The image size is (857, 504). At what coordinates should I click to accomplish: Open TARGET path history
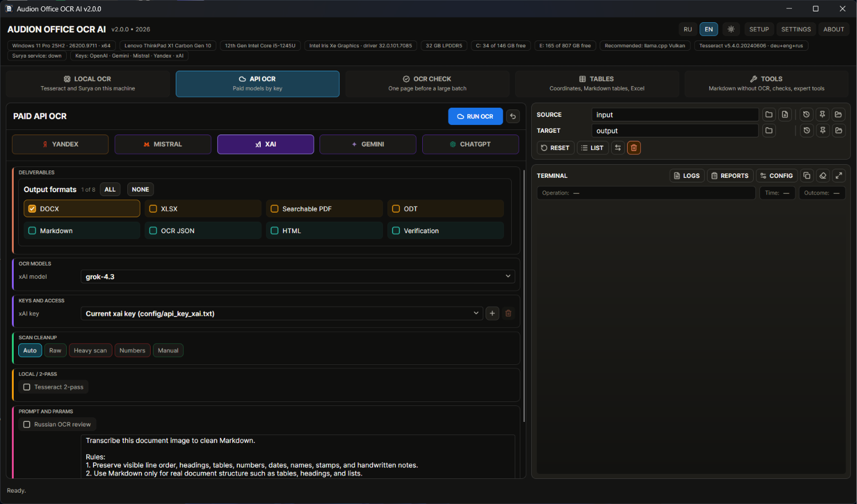806,131
